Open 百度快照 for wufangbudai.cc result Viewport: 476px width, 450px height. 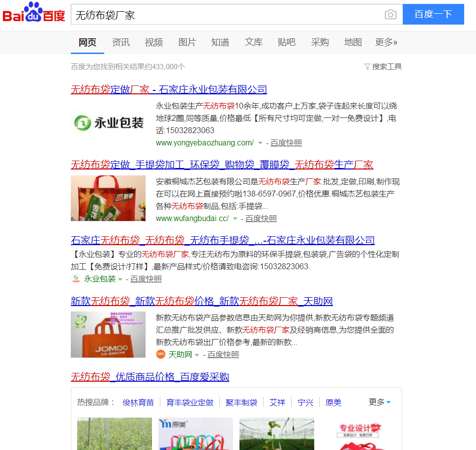click(261, 219)
